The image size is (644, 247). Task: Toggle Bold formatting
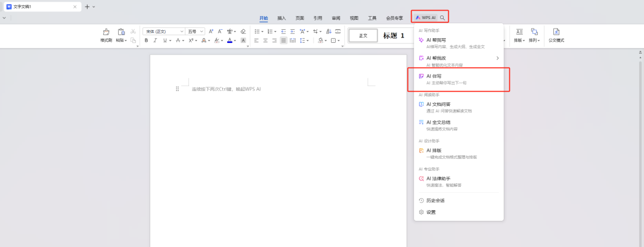pos(146,40)
